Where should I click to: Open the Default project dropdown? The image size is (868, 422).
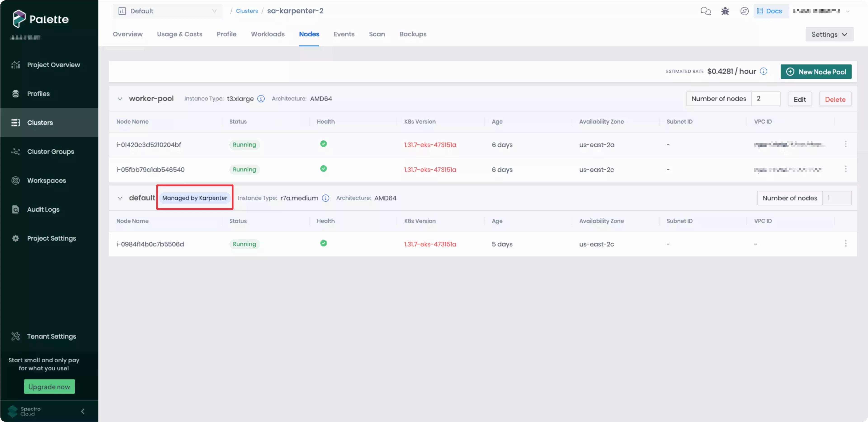click(x=167, y=11)
